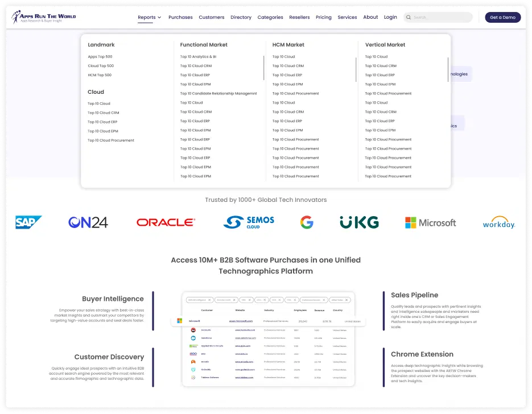Open www.microsoft.com link in table
The image size is (532, 414).
coord(241,321)
